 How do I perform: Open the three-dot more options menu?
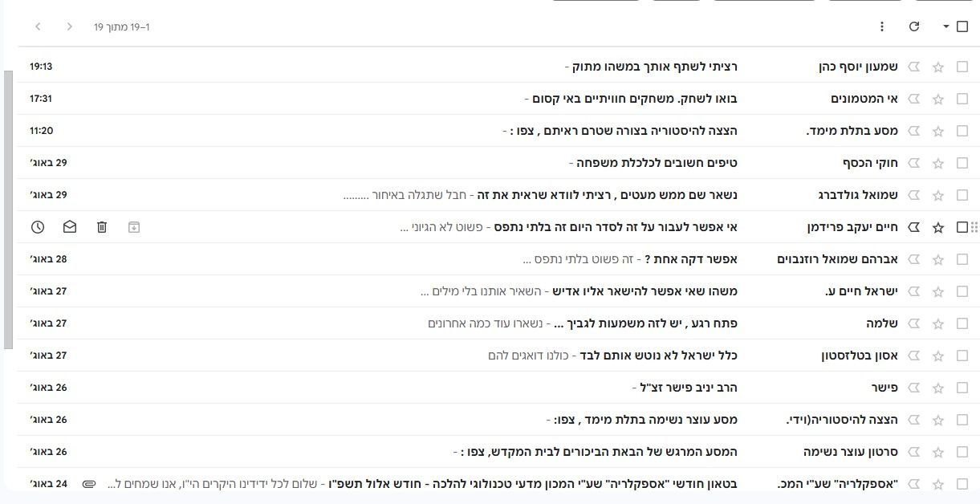[882, 26]
